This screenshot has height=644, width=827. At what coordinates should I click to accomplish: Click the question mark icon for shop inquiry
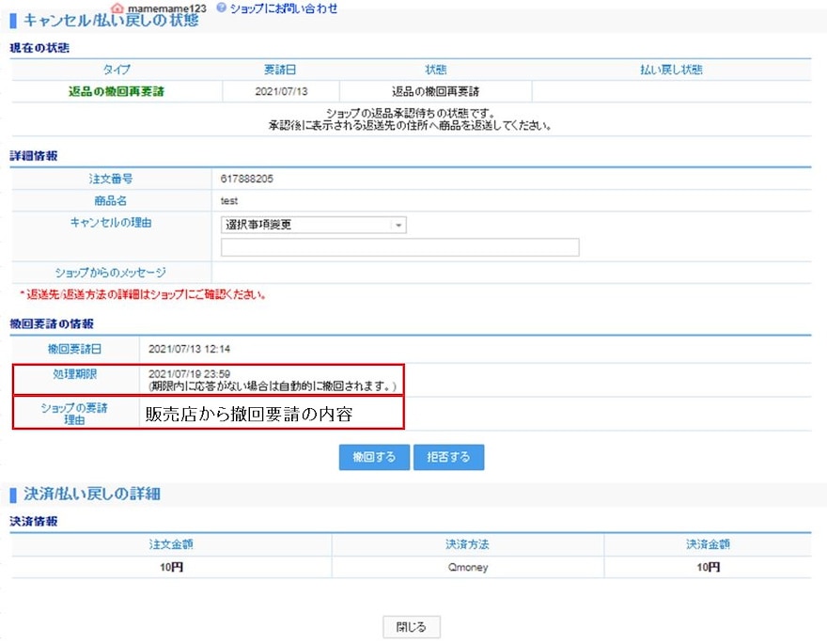pos(222,8)
